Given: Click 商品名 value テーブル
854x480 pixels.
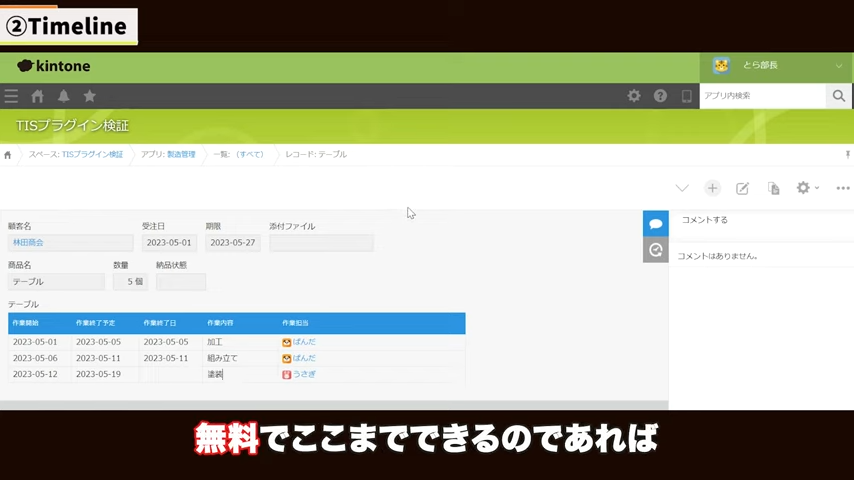Looking at the screenshot, I should pos(56,282).
